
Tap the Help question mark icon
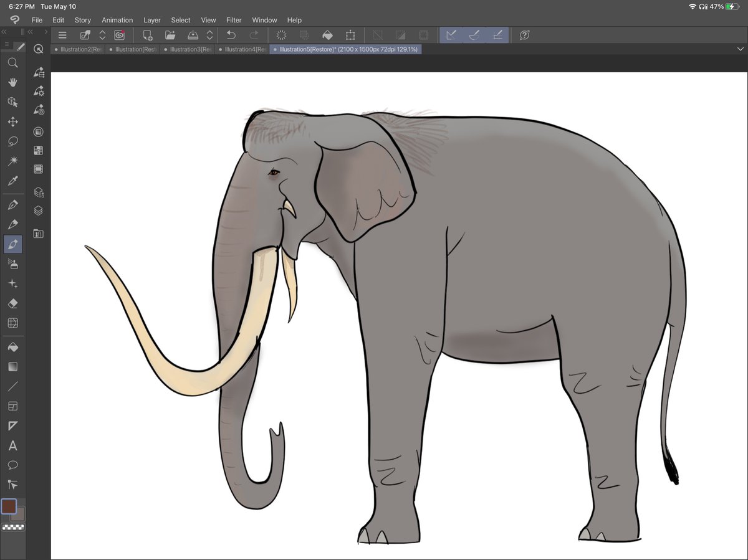pyautogui.click(x=524, y=36)
